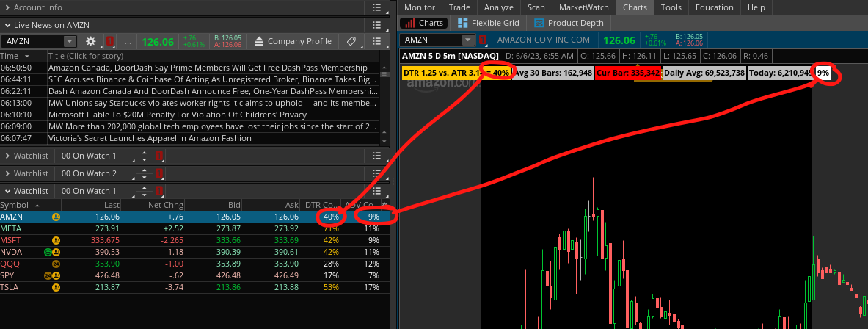Select the NVDA symbol in watchlist
The height and width of the screenshot is (329, 868).
(11, 252)
